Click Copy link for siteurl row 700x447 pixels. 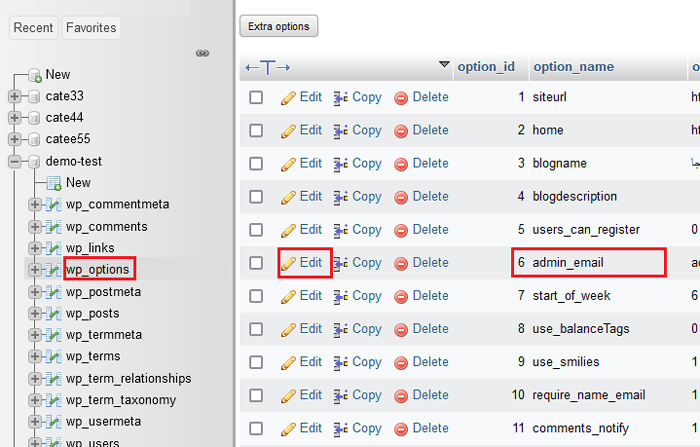point(367,97)
